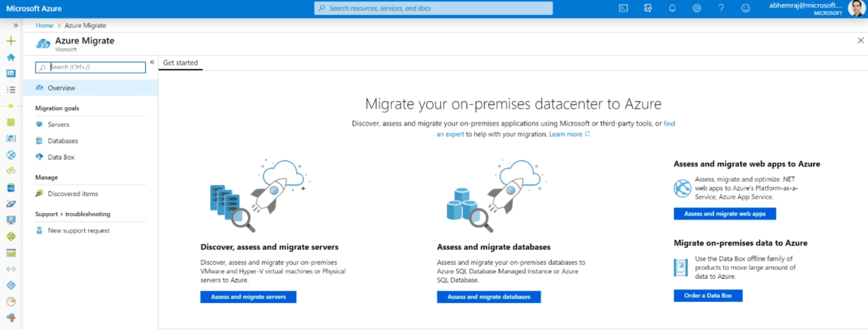Screen dimensions: 868x330
Task: Click the Home breadcrumb link
Action: [44, 26]
